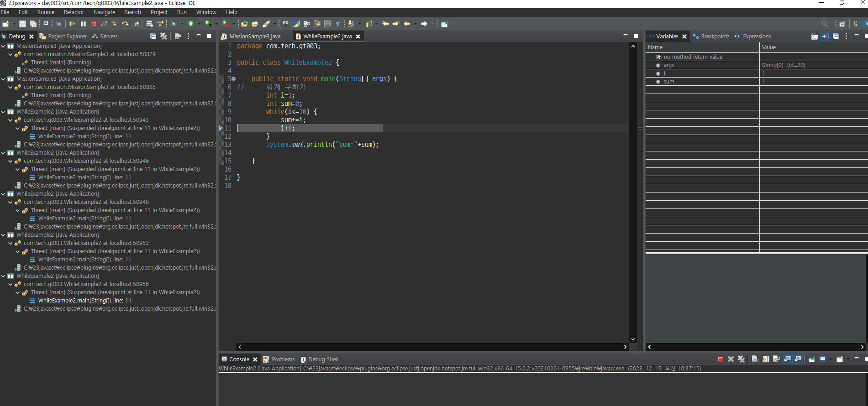
Task: Switch to the Java EE perspective icon
Action: tap(856, 24)
